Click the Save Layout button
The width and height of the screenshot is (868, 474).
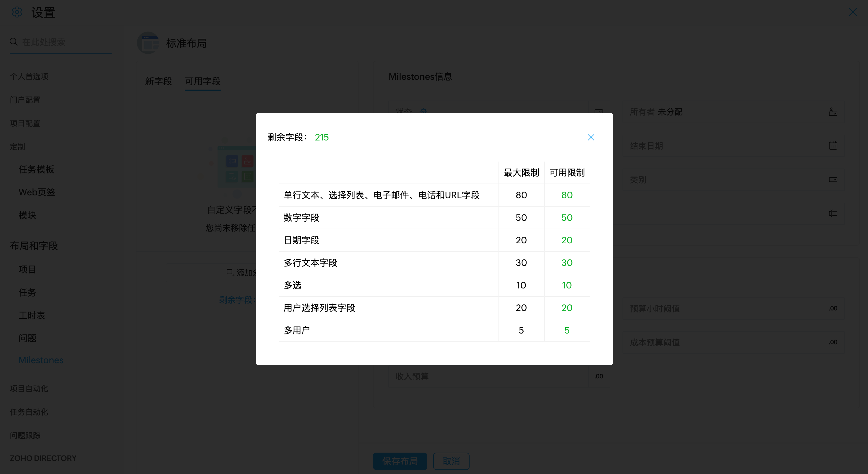tap(400, 461)
